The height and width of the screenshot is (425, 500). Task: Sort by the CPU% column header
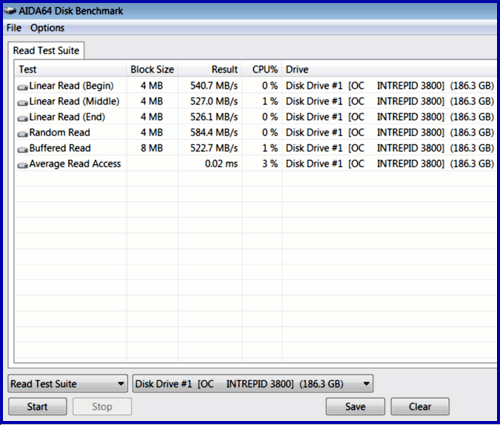262,69
